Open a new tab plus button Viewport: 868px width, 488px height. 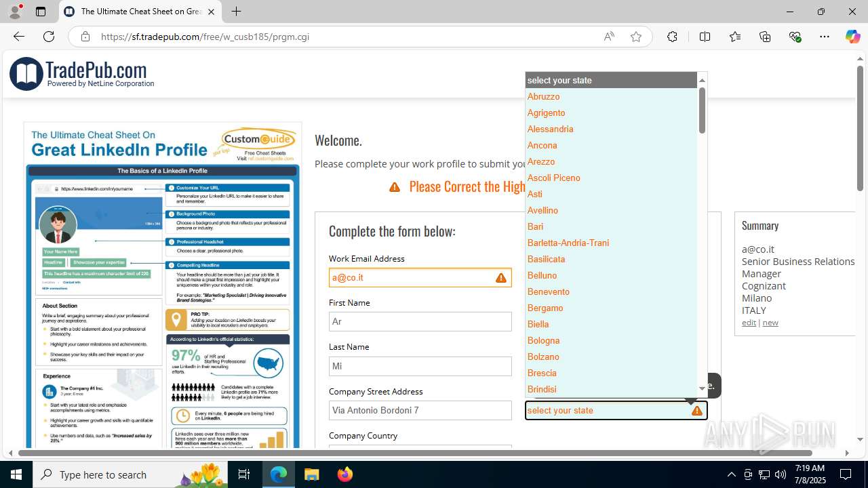click(x=236, y=12)
